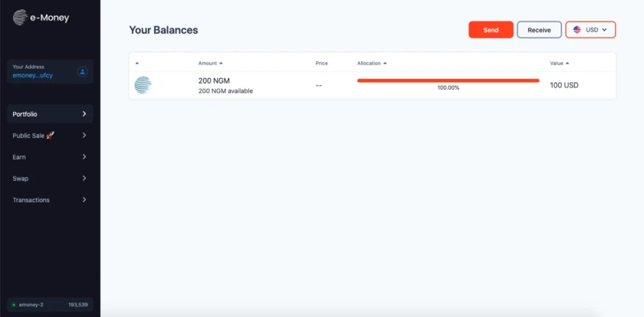Click the red allocation progress bar
The width and height of the screenshot is (644, 317).
(x=448, y=81)
